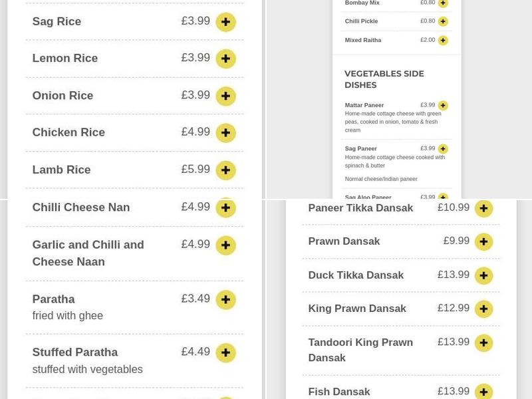Add Prawn Dansak to the cart

click(x=483, y=242)
